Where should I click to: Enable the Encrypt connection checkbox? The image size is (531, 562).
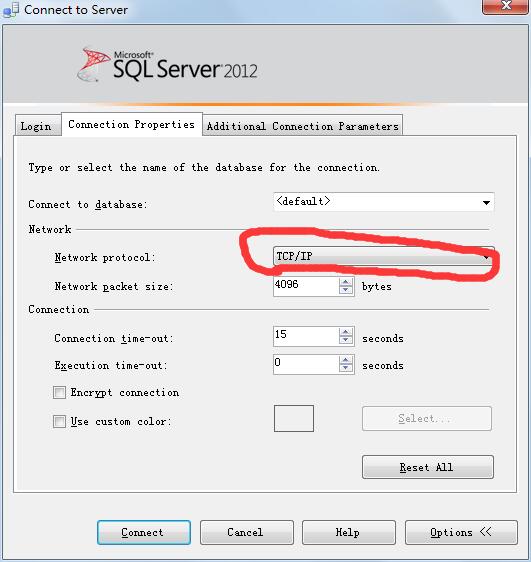pos(59,392)
